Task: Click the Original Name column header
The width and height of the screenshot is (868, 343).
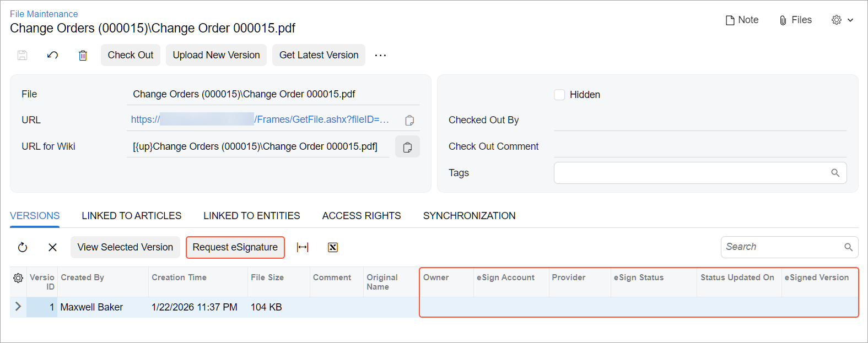Action: pos(391,282)
